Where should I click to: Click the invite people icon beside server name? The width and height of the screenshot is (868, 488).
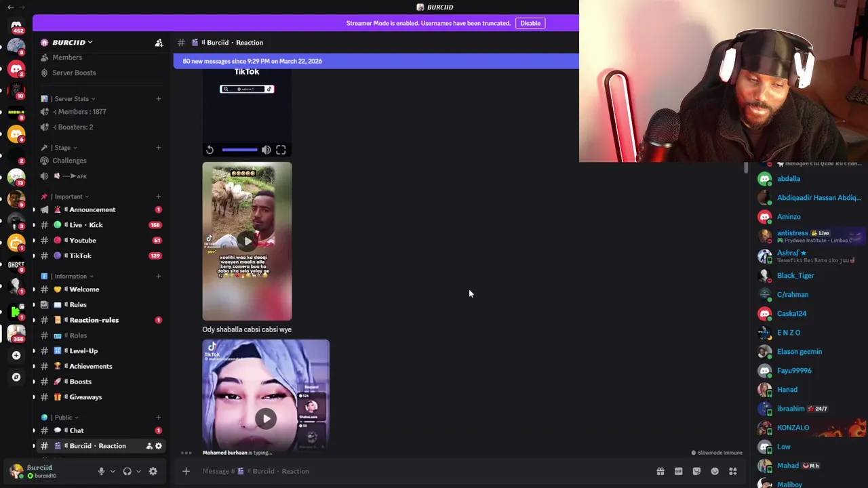[x=159, y=43]
